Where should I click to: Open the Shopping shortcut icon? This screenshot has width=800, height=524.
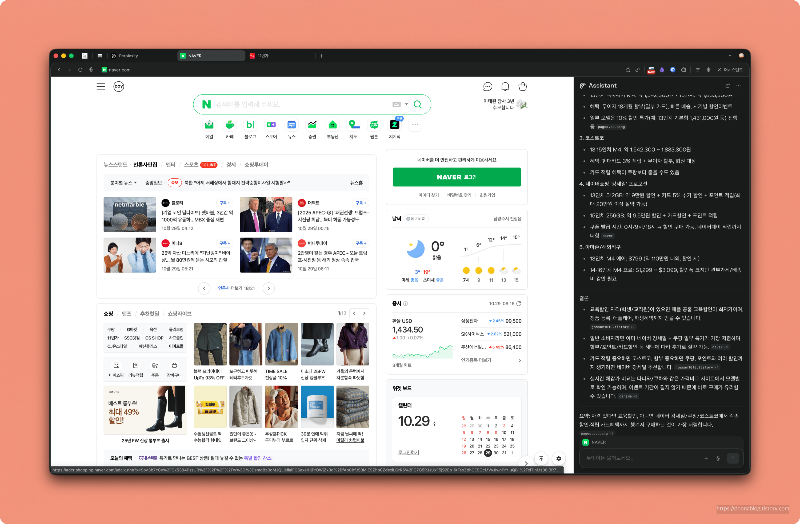[271, 125]
